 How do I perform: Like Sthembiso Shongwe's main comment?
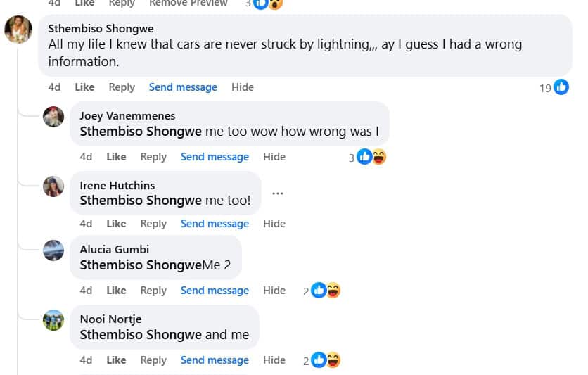pos(84,87)
